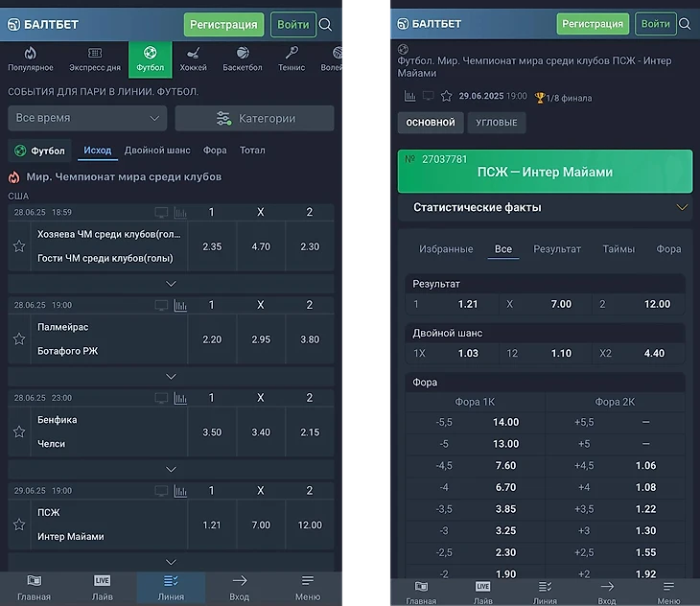Select Футбол category in top sports bar
Image resolution: width=700 pixels, height=606 pixels.
point(150,59)
